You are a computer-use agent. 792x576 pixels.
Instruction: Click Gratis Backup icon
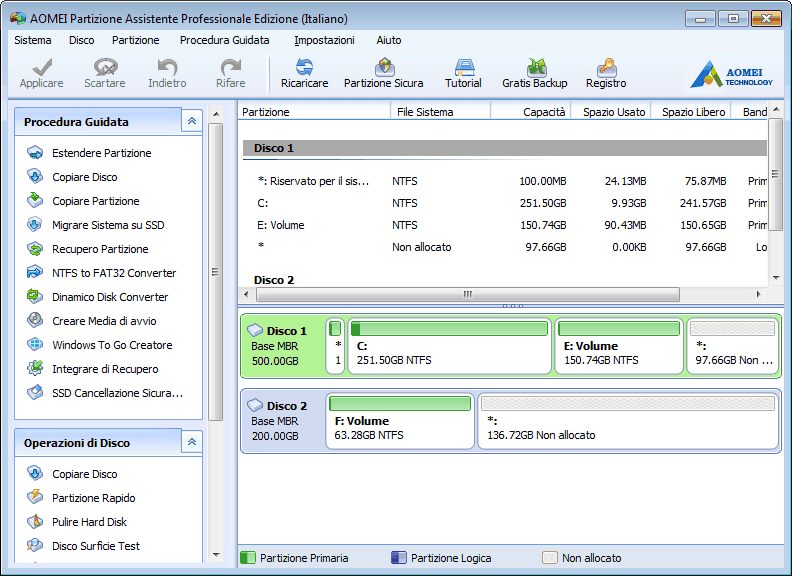(x=534, y=73)
